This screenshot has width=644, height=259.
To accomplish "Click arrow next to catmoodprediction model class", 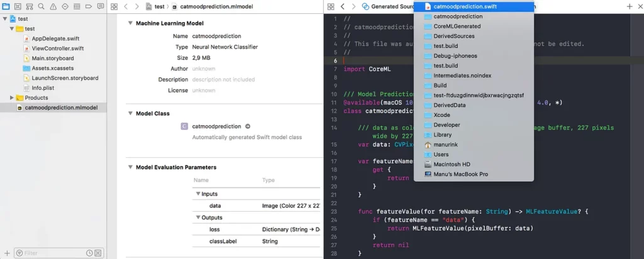I will click(x=248, y=126).
